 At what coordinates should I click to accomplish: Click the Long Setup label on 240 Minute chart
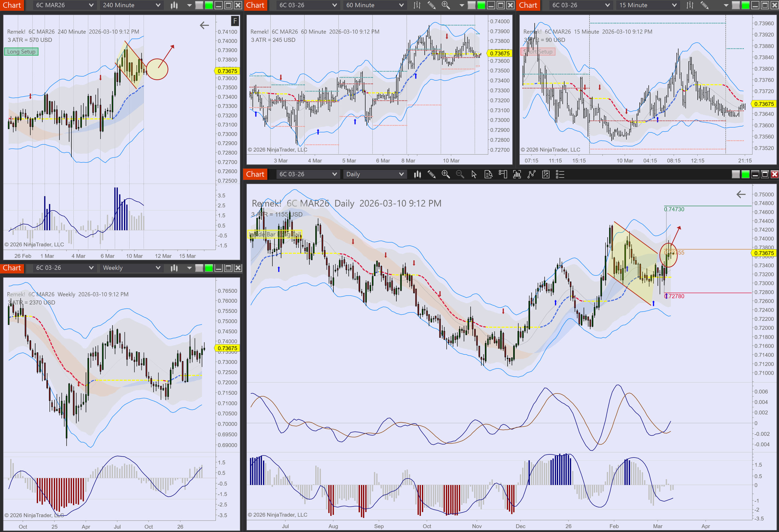tap(21, 52)
